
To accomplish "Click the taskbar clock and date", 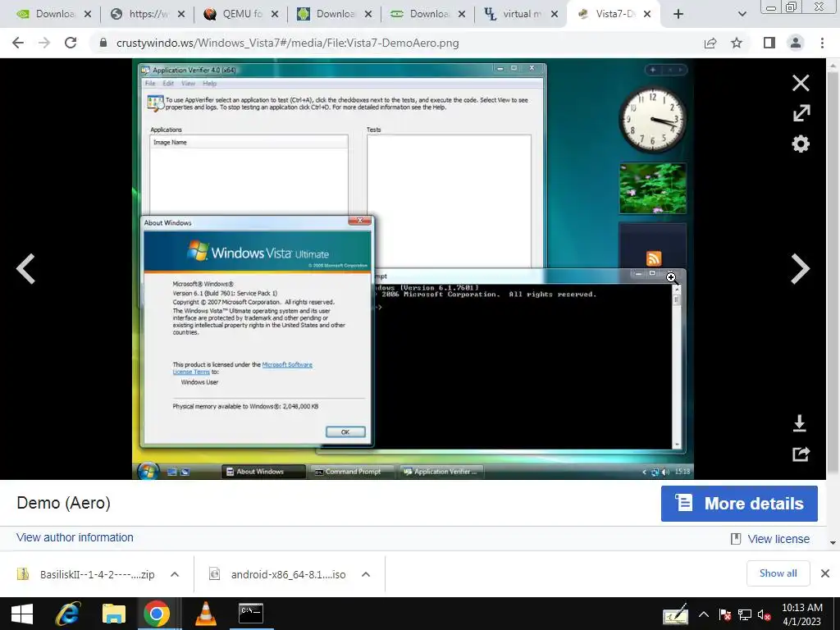I will pos(802,614).
